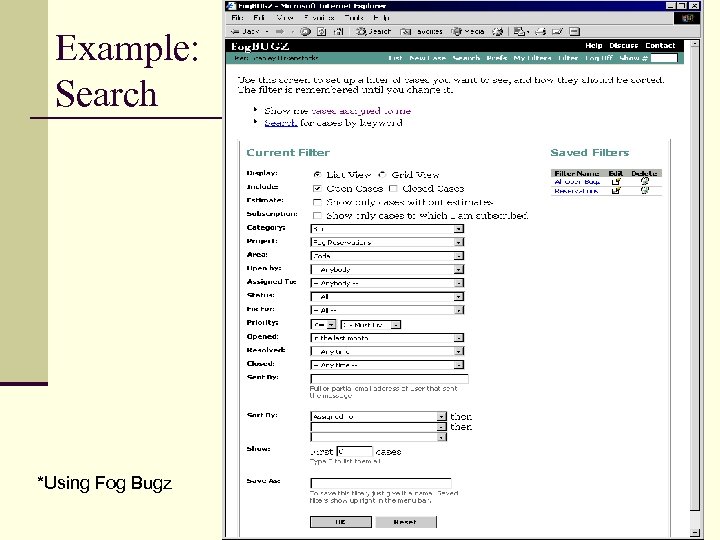Open the Edit menu
Viewport: 720px width, 540px height.
click(259, 18)
